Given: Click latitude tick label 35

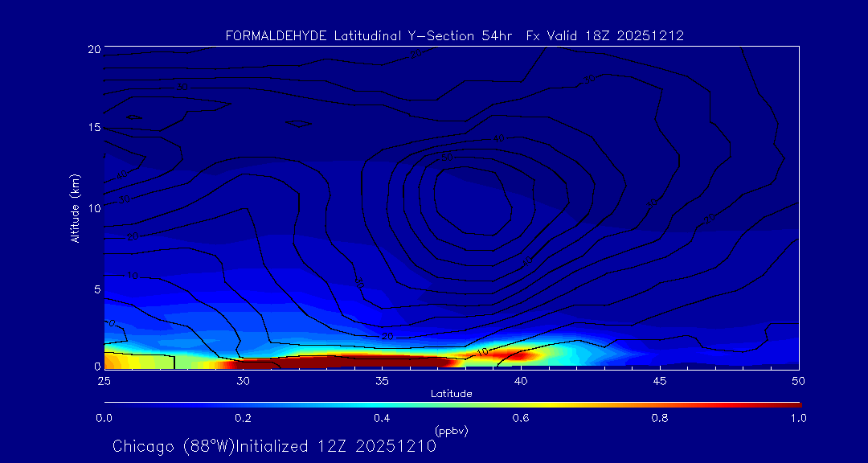Looking at the screenshot, I should coord(382,380).
